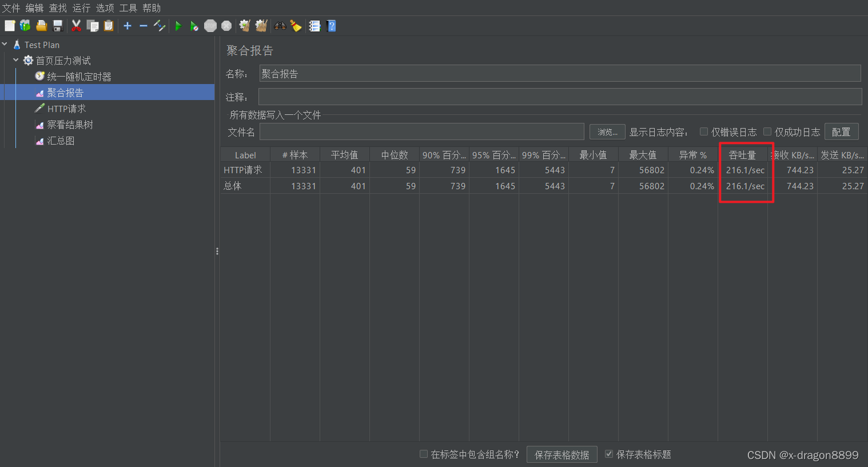Select the 统一随机定时器 timer in the tree
The height and width of the screenshot is (467, 868).
[x=79, y=77]
